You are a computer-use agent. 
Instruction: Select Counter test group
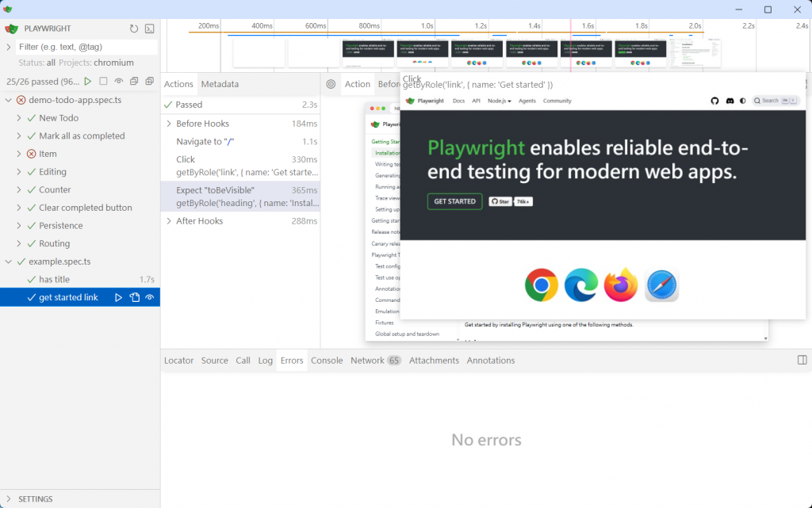pyautogui.click(x=80, y=190)
